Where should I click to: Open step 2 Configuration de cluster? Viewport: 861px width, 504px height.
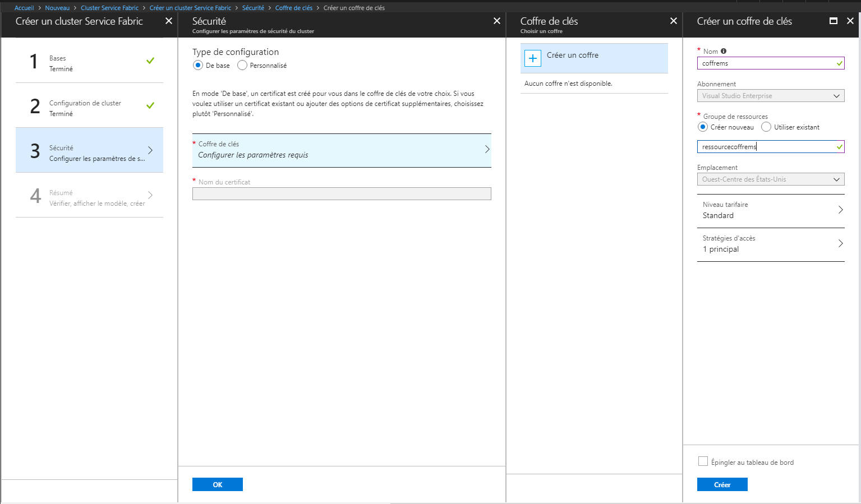point(89,105)
